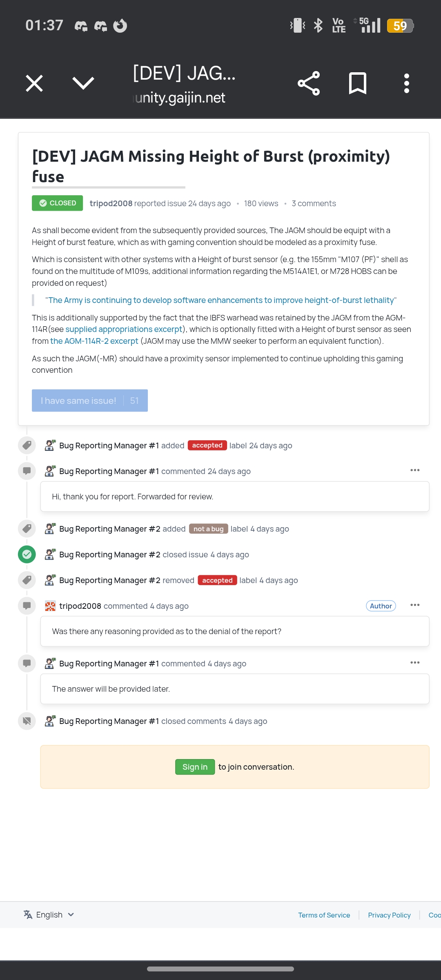Open 'the AGM-114R-2 excerpt' link

[94, 341]
